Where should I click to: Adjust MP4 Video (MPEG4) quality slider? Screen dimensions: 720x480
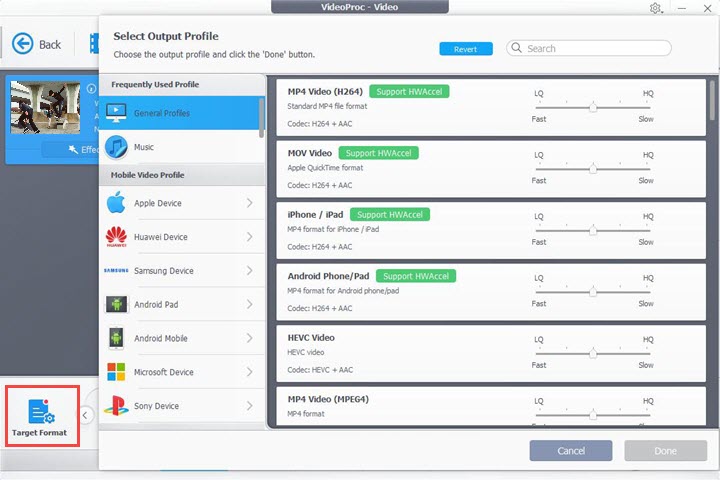click(x=593, y=415)
